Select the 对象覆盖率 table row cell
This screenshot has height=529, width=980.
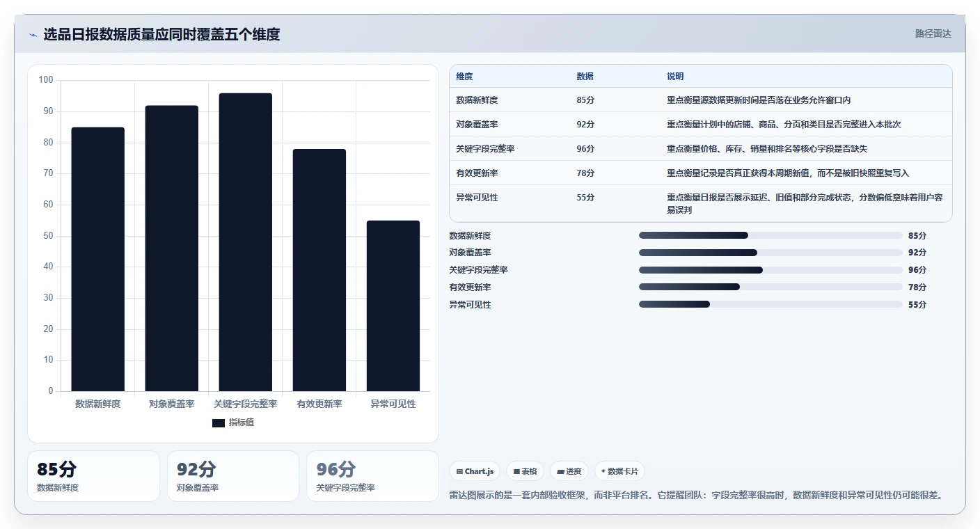click(x=477, y=125)
